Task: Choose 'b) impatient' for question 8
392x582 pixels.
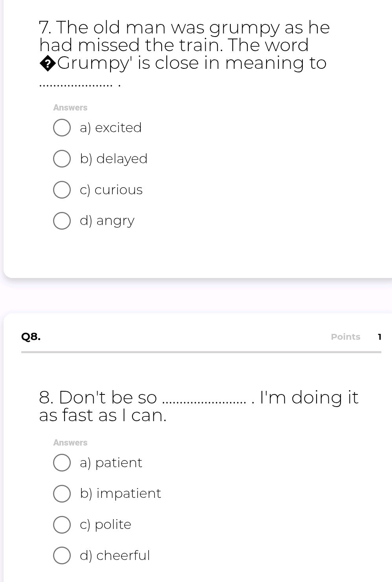Action: point(62,494)
